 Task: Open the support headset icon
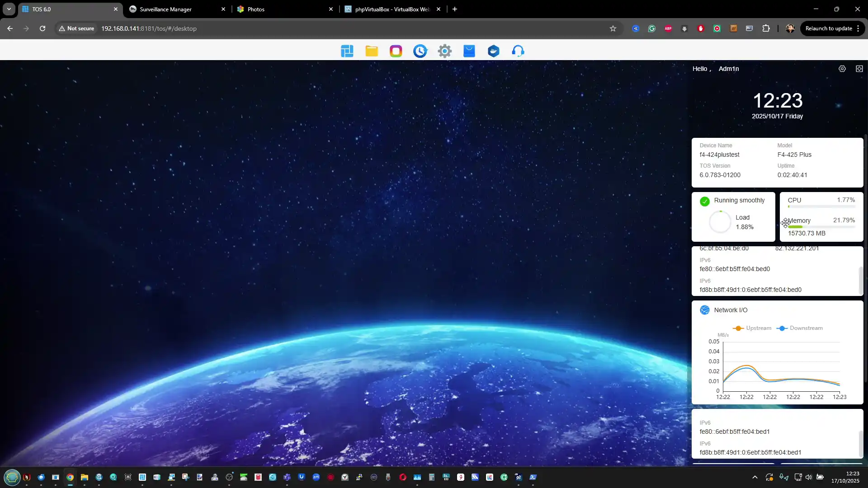(x=518, y=51)
